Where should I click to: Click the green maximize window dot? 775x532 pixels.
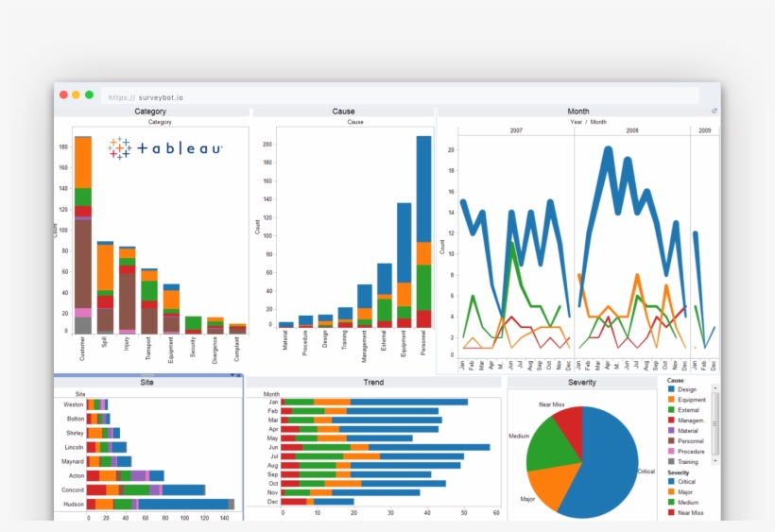(x=89, y=94)
